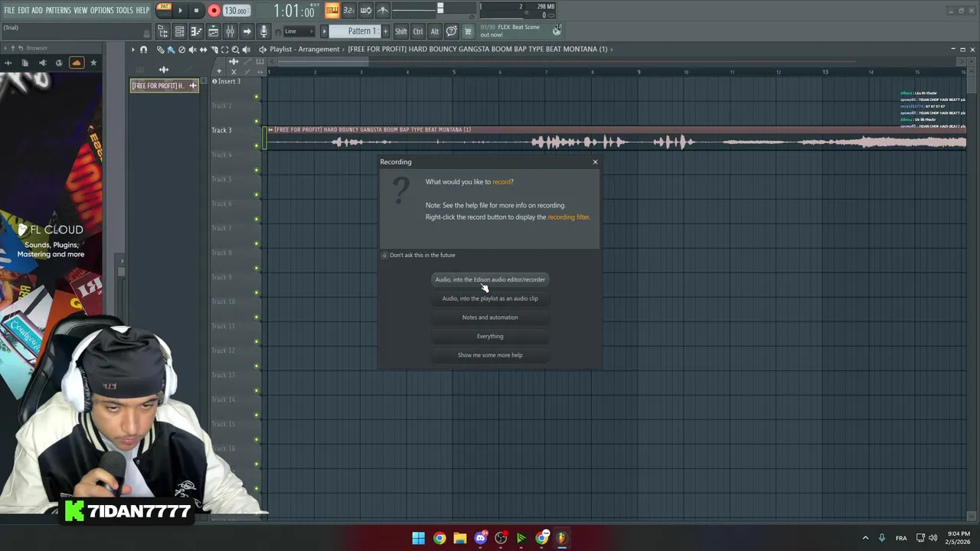This screenshot has width=980, height=551.
Task: Choose the 'Everything' recording option
Action: [x=490, y=336]
